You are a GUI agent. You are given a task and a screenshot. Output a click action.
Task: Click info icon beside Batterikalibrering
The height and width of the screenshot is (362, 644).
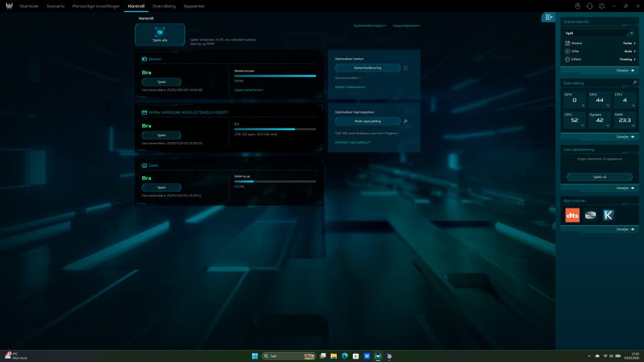tap(406, 68)
